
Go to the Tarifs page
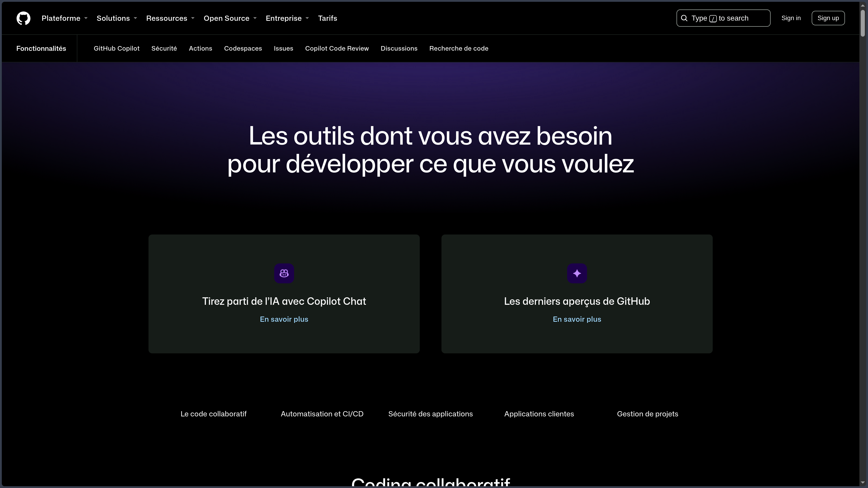(x=328, y=18)
